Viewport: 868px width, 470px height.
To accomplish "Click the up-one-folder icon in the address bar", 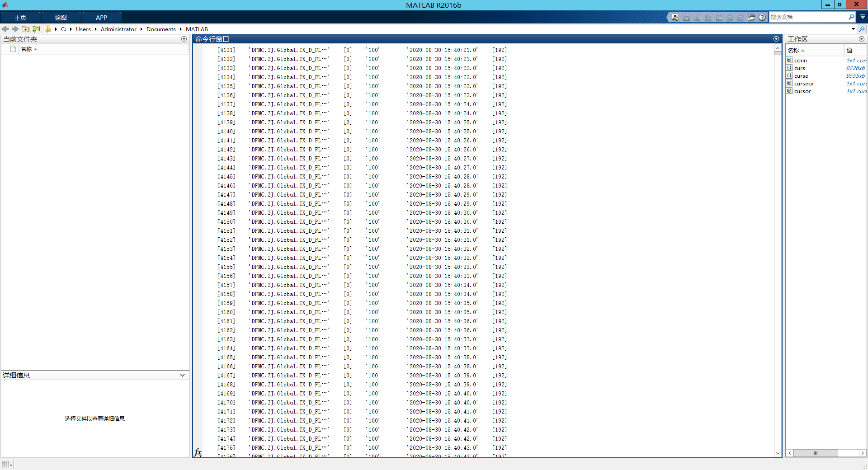I will pos(25,29).
